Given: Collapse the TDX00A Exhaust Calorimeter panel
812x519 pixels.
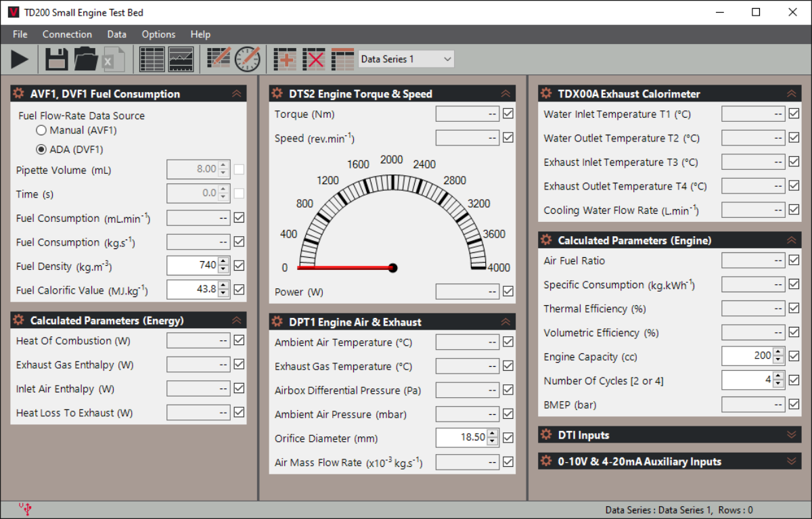Looking at the screenshot, I should (x=791, y=94).
